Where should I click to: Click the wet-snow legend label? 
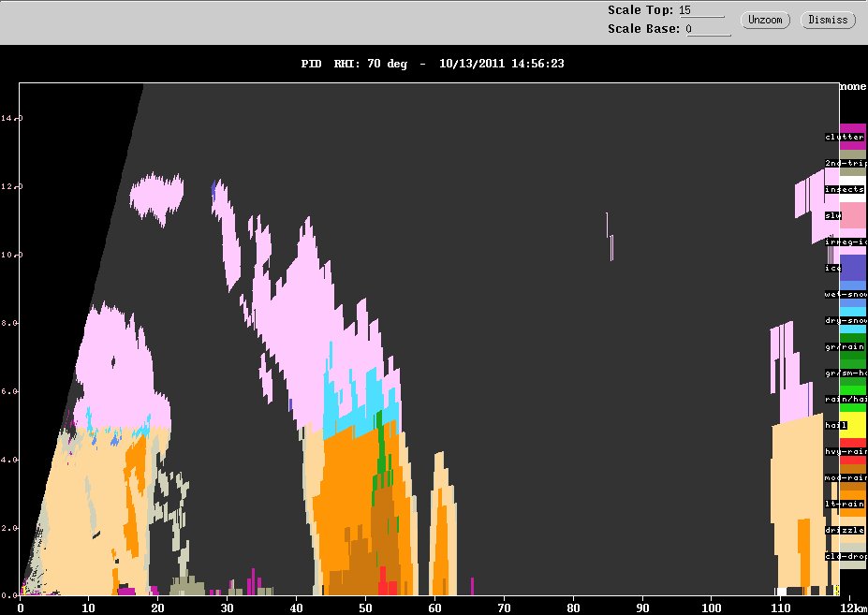pos(846,295)
